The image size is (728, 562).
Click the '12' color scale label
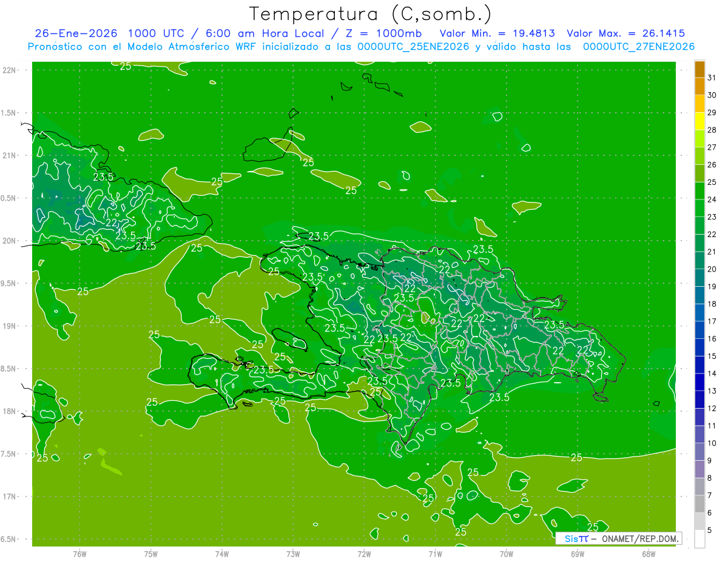pos(712,409)
